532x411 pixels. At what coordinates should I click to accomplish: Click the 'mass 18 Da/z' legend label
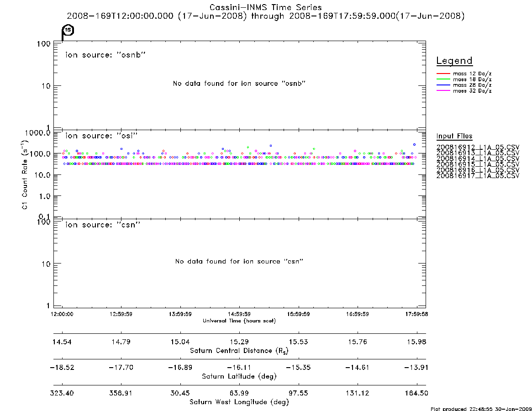[472, 79]
